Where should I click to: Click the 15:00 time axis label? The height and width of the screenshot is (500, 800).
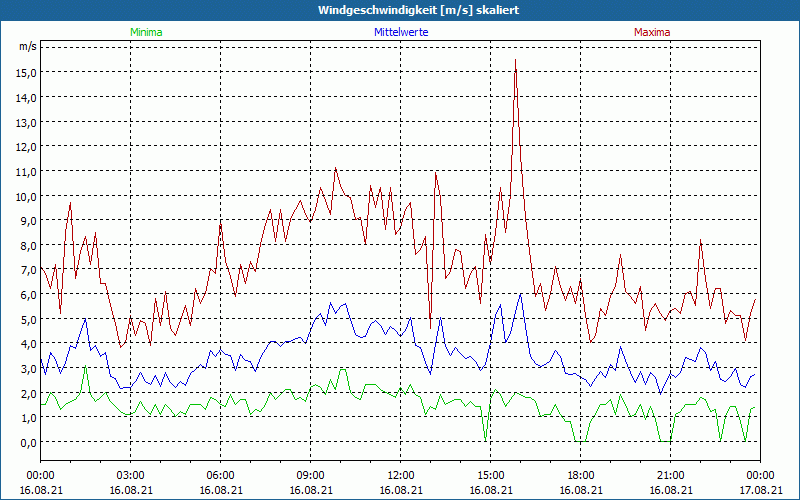(490, 476)
